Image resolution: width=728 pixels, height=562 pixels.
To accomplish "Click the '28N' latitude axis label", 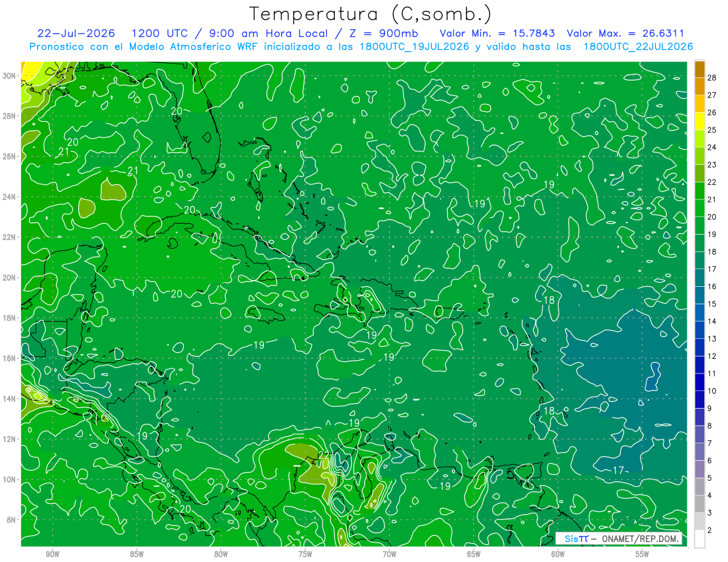I will [9, 116].
